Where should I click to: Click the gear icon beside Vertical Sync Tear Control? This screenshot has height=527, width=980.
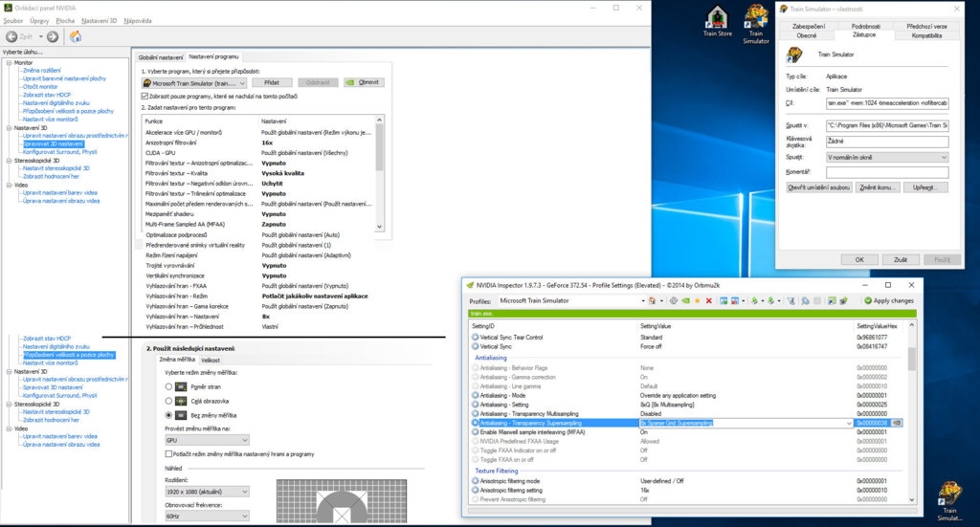tap(475, 338)
